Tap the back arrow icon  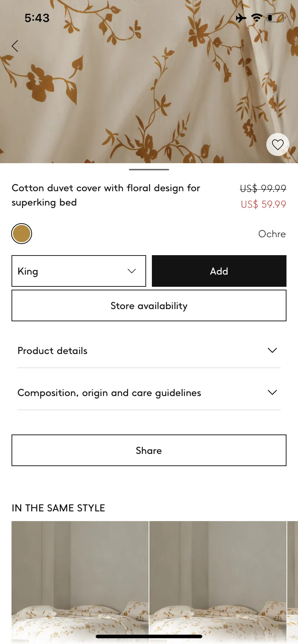click(x=15, y=46)
